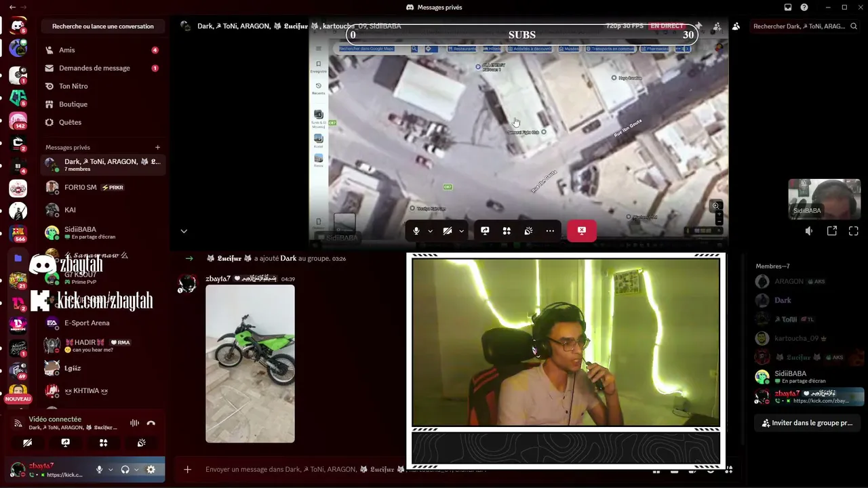Screen dimensions: 868x488
Task: Expand camera options in call controls
Action: click(x=461, y=231)
